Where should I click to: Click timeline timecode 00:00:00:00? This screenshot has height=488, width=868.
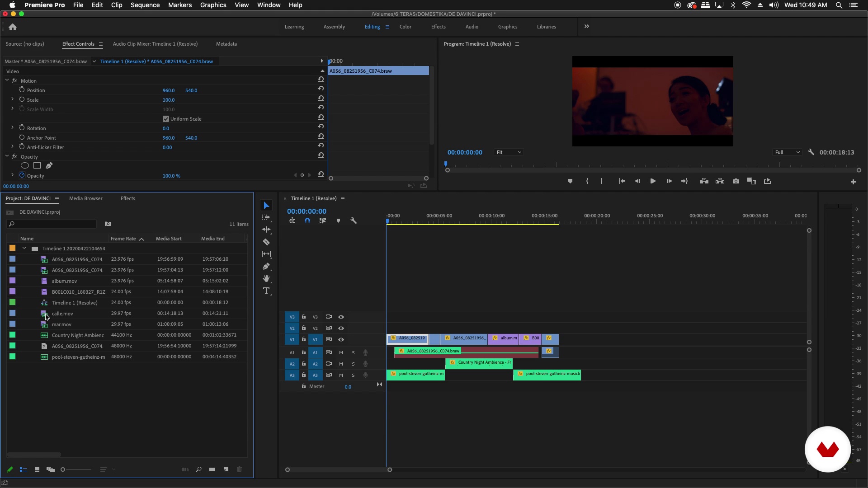tap(307, 211)
